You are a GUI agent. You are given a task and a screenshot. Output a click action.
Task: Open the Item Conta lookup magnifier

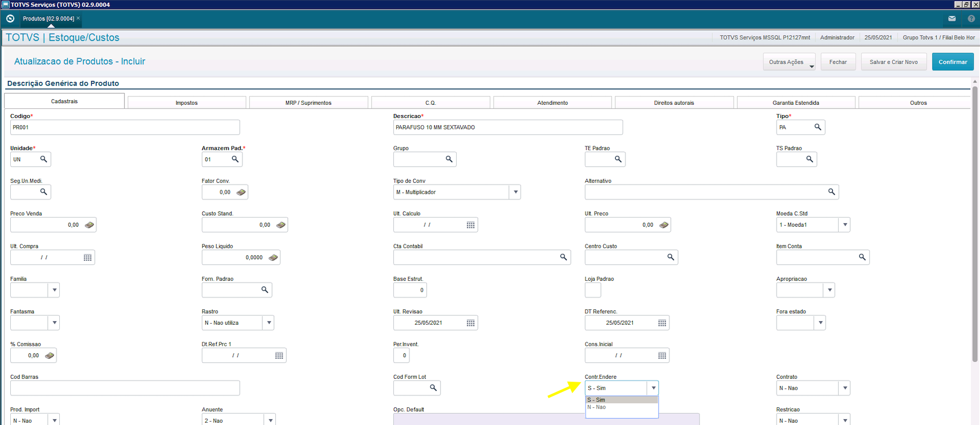coord(862,258)
